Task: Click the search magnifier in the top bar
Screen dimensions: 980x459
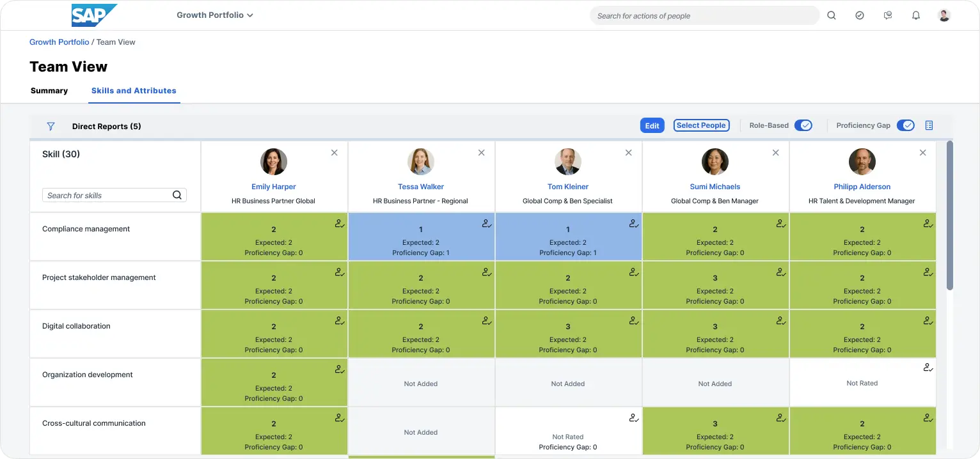Action: coord(831,15)
